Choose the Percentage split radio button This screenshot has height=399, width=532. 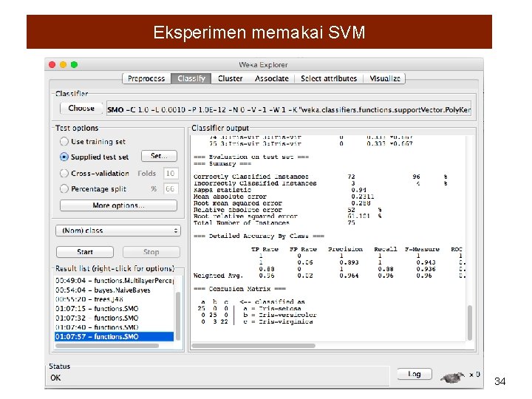coord(64,188)
